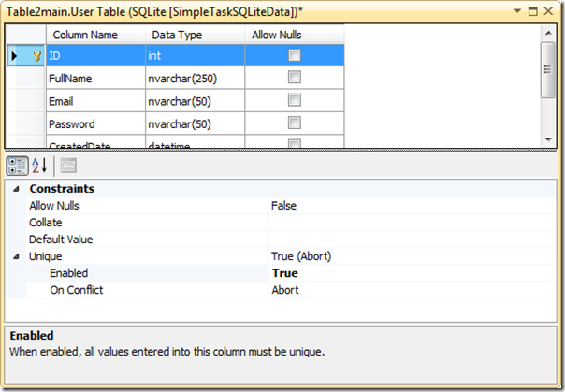
Task: Click the primary key icon on the ID row
Action: click(37, 56)
